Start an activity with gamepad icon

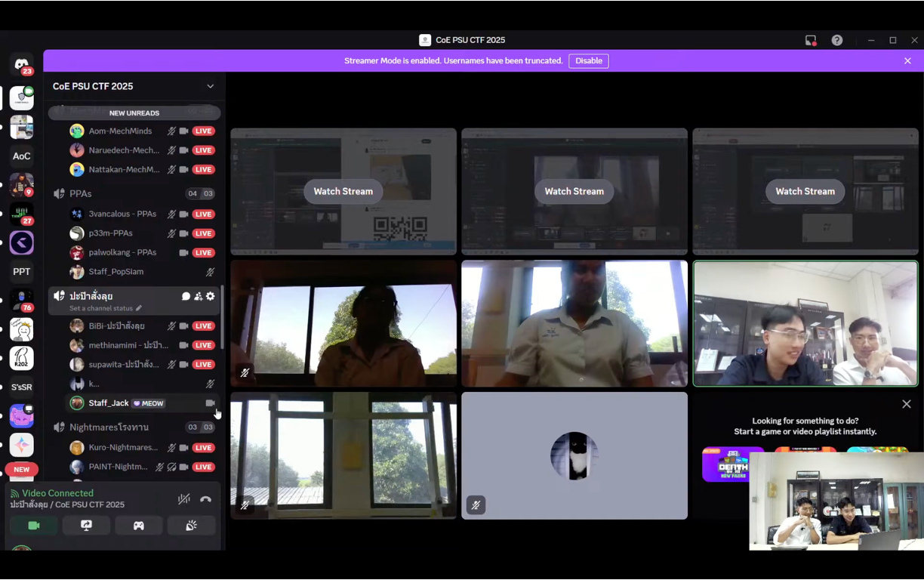[x=139, y=526]
